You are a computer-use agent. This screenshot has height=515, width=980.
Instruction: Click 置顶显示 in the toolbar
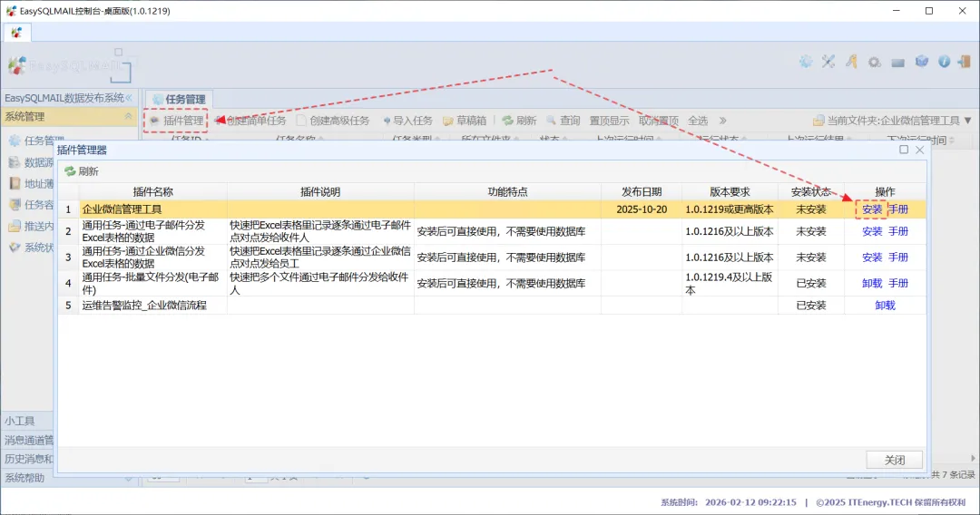(x=609, y=121)
